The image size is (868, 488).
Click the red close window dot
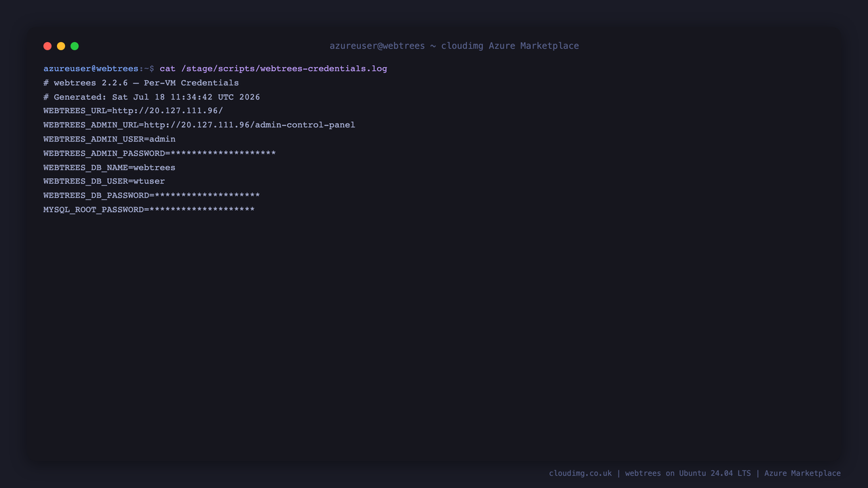tap(47, 46)
